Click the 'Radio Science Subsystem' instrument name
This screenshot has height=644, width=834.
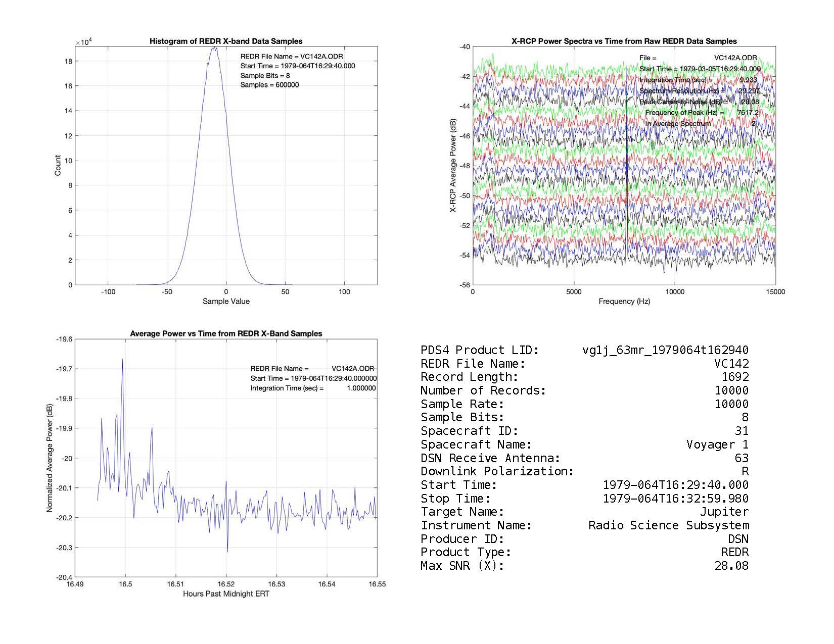668,525
